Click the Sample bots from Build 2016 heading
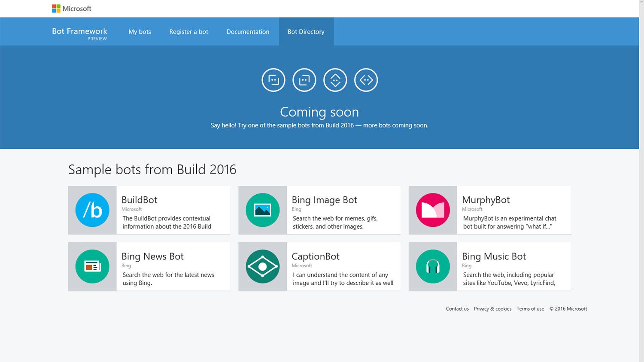Viewport: 644px width, 362px height. click(152, 169)
